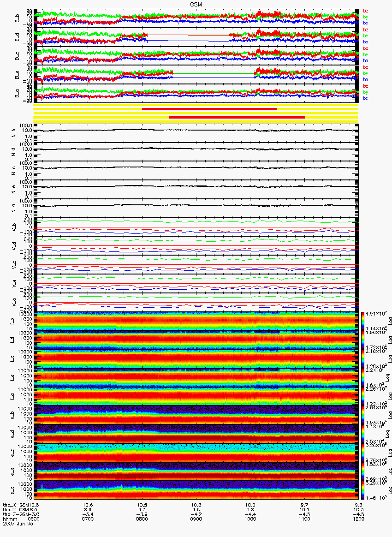Click the lower red interval bar

pyautogui.click(x=237, y=117)
